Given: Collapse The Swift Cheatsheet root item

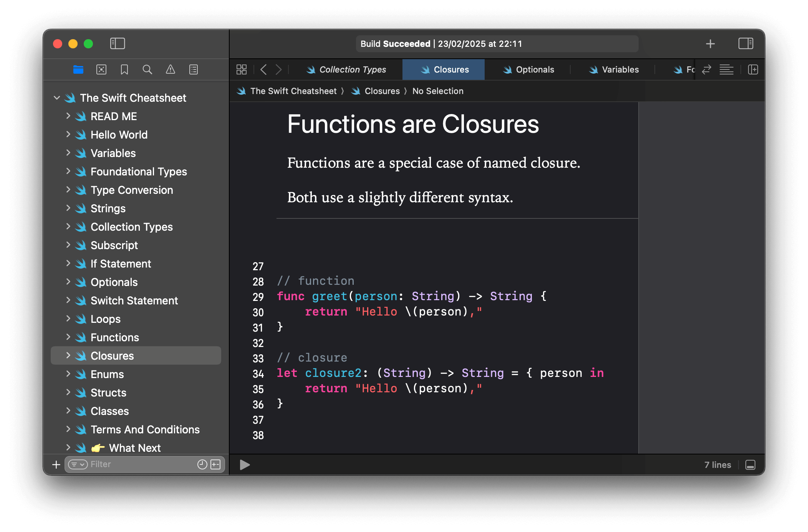Looking at the screenshot, I should coord(57,97).
